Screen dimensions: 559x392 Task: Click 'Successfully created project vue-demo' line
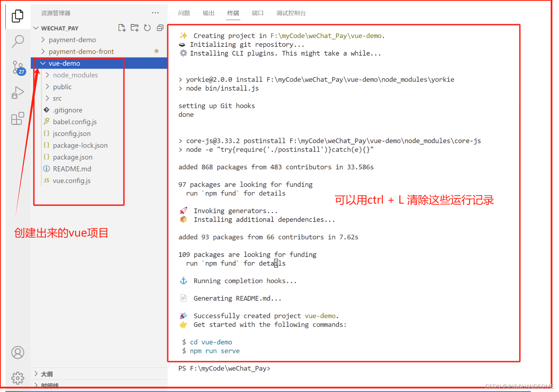266,316
